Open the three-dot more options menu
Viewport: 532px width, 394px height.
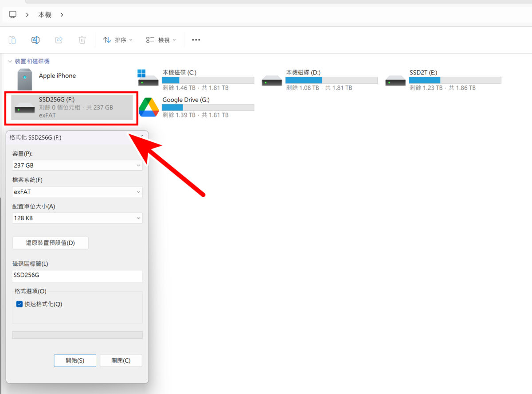click(196, 40)
